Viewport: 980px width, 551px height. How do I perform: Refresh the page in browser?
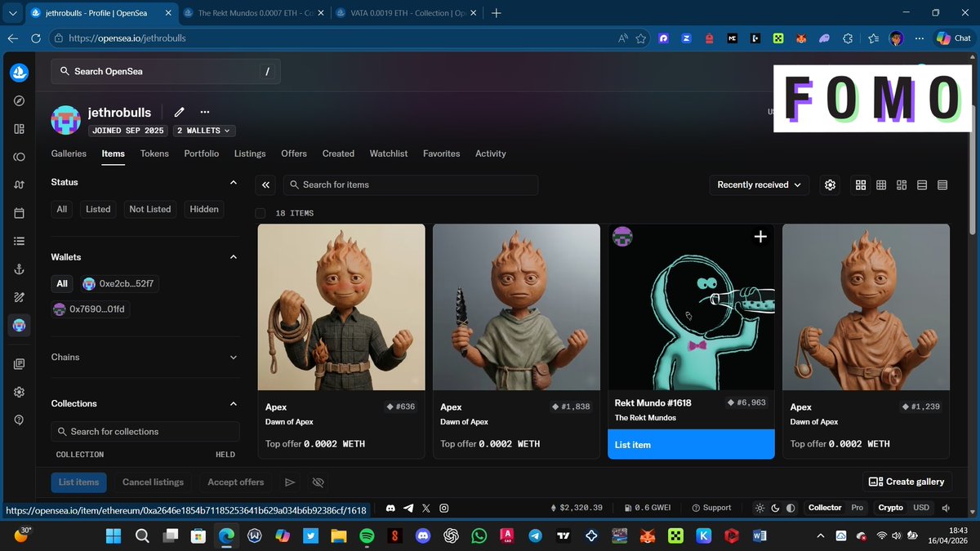pos(36,38)
